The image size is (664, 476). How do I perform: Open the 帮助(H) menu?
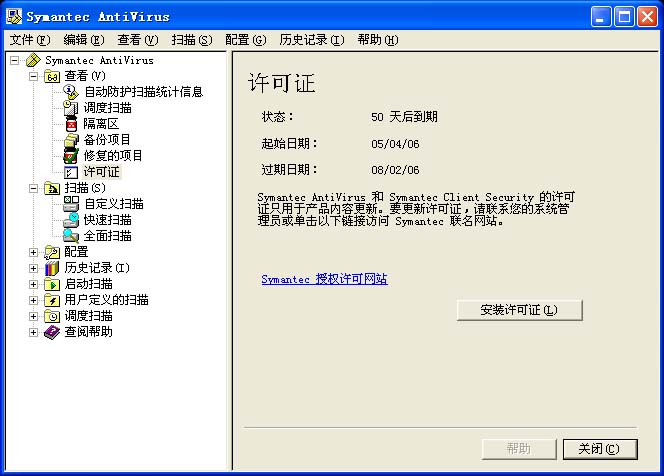click(x=378, y=40)
